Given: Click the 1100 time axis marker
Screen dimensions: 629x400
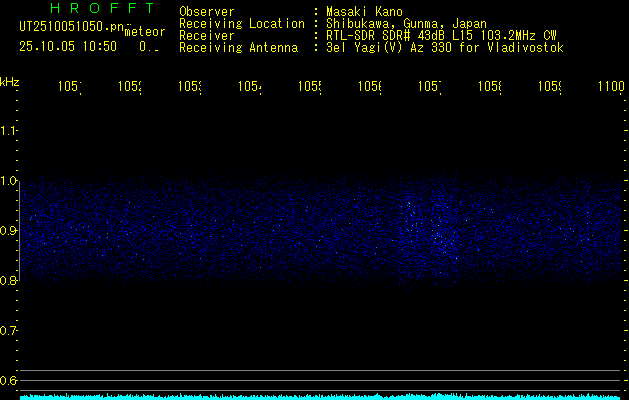Looking at the screenshot, I should [610, 87].
